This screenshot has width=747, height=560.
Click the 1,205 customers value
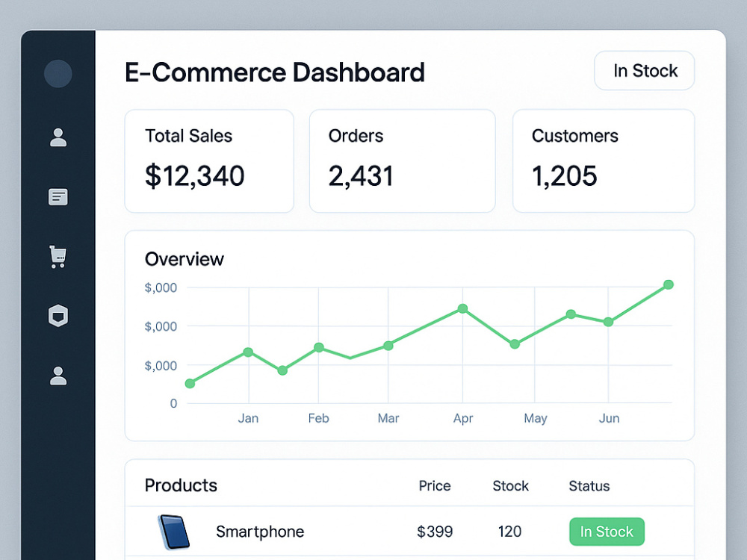[564, 175]
